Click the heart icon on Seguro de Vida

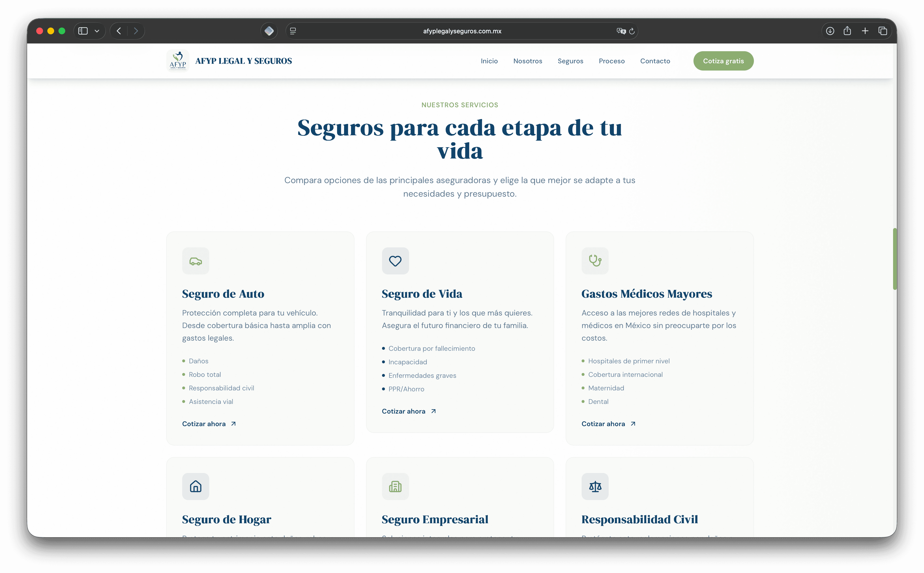[x=395, y=261]
